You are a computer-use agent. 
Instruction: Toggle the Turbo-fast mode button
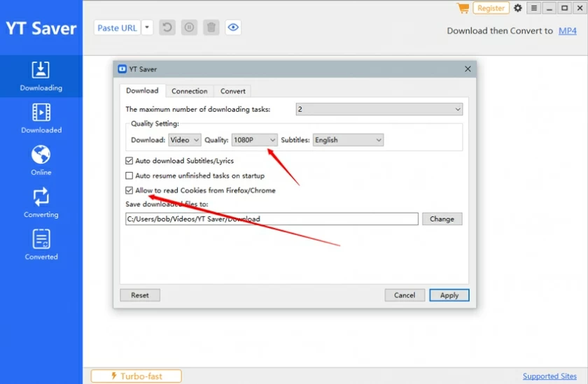(x=136, y=376)
